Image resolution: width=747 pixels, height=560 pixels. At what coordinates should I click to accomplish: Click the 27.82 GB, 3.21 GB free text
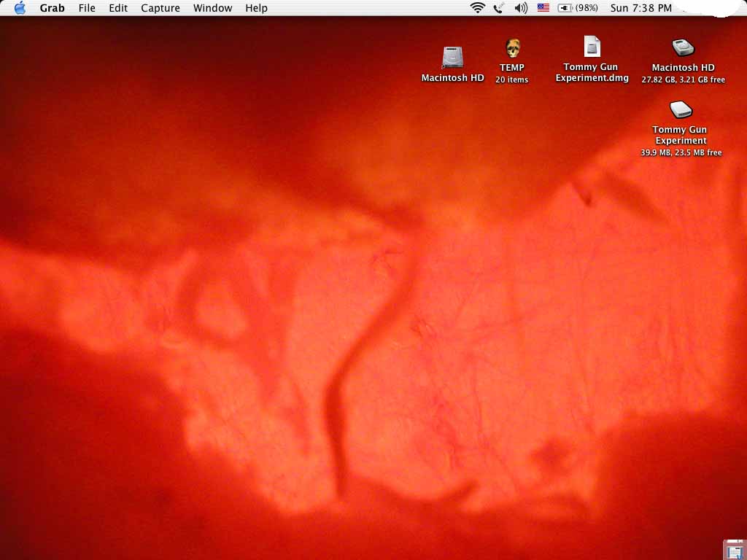pos(683,80)
